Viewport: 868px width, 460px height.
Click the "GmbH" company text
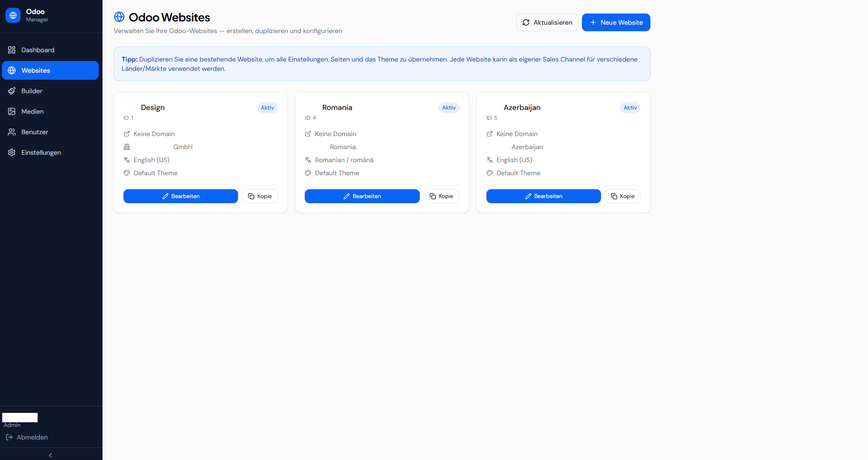183,147
